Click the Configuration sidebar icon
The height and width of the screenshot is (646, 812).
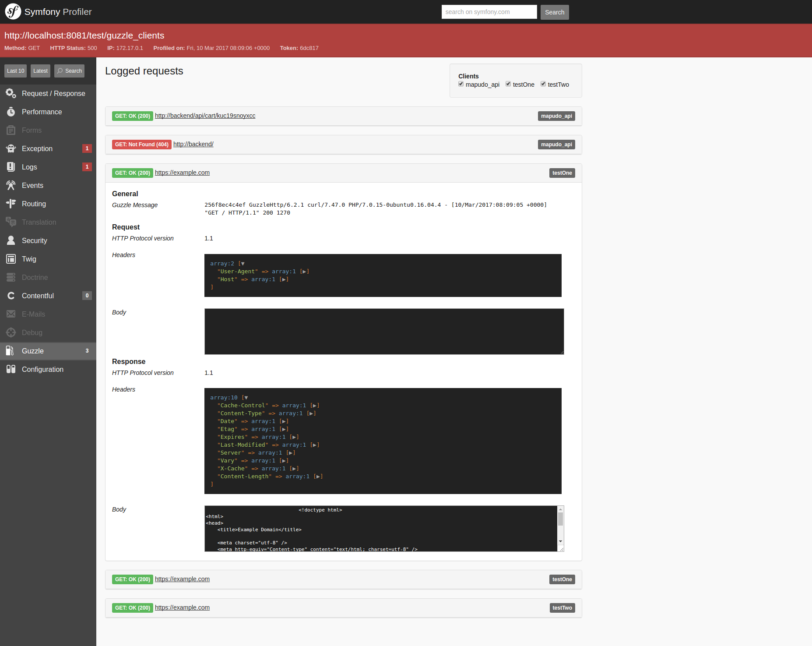11,369
